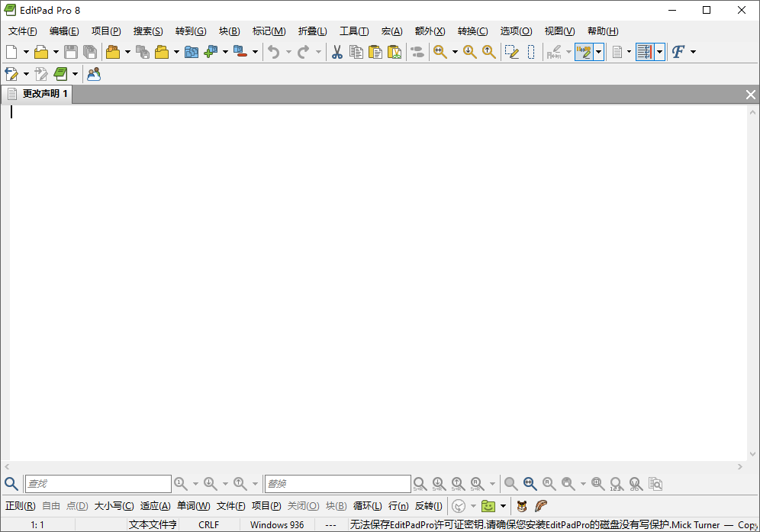Toggle the 适应(A) adapt case option
Viewport: 760px width, 532px height.
(155, 506)
